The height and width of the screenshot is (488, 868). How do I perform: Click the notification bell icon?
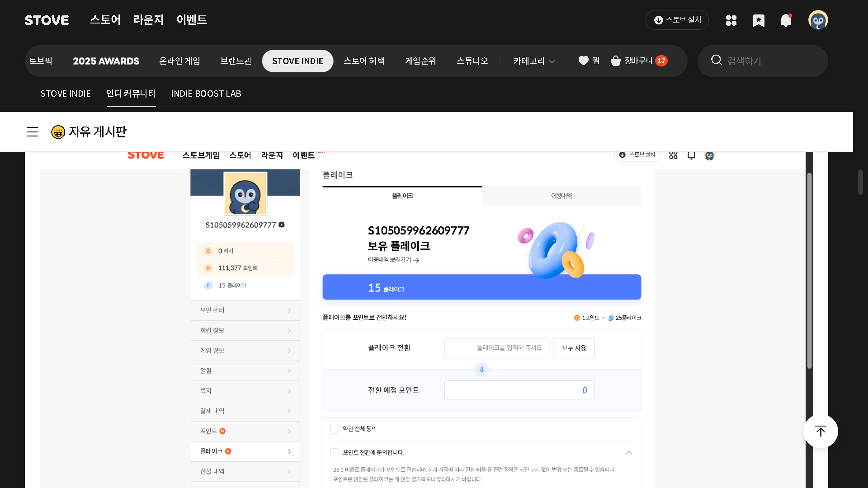[x=786, y=20]
